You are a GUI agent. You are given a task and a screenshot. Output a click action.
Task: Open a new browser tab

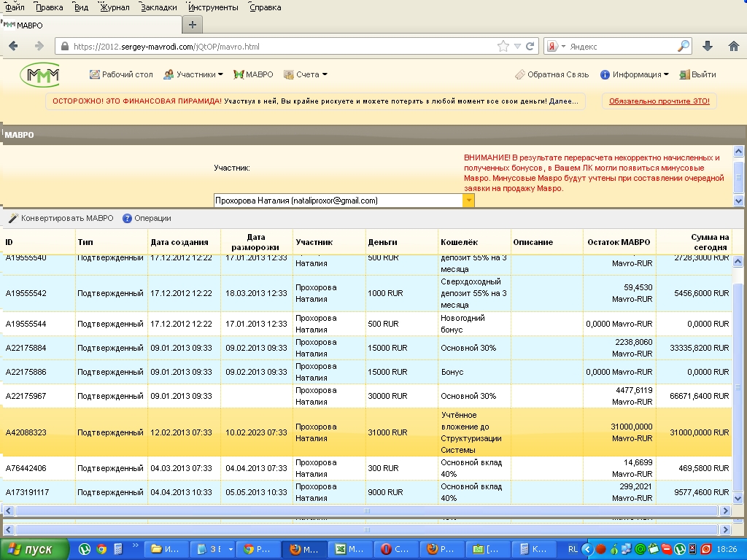(193, 25)
